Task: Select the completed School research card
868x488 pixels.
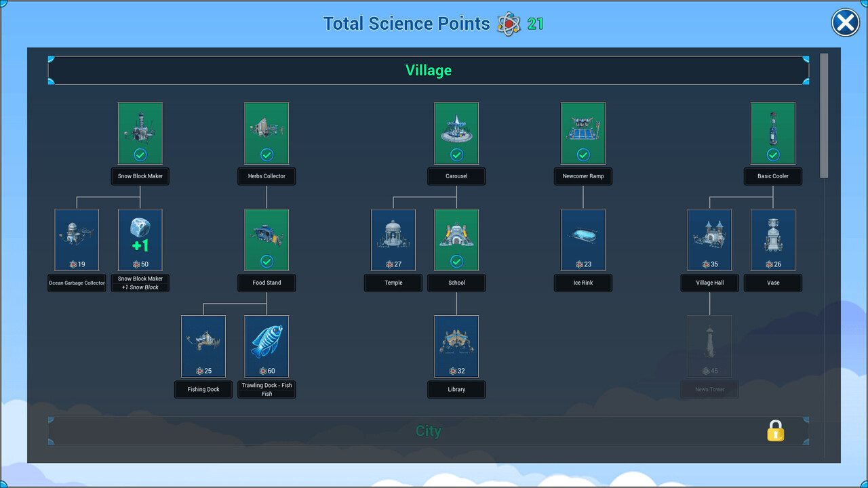Action: click(x=456, y=239)
